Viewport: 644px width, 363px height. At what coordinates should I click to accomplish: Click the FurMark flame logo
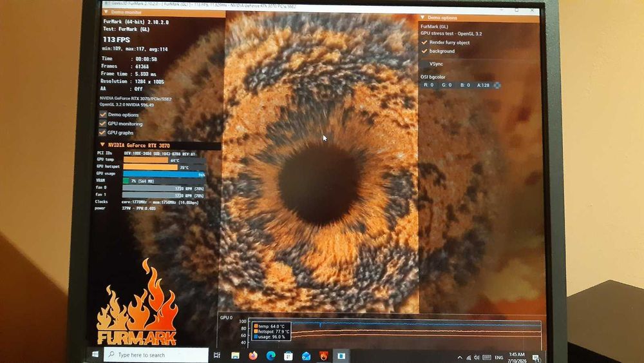[x=137, y=302]
